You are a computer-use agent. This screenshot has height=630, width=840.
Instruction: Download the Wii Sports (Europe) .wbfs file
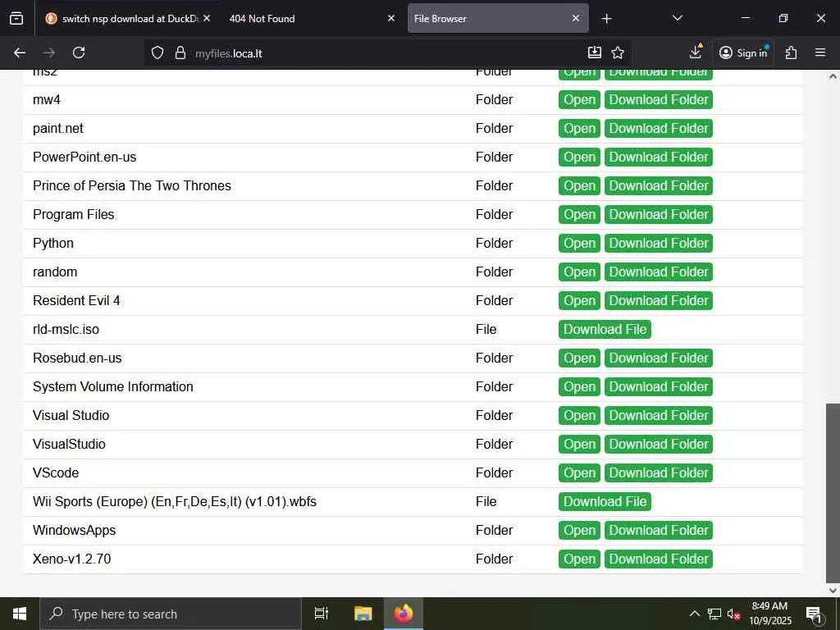coord(605,501)
